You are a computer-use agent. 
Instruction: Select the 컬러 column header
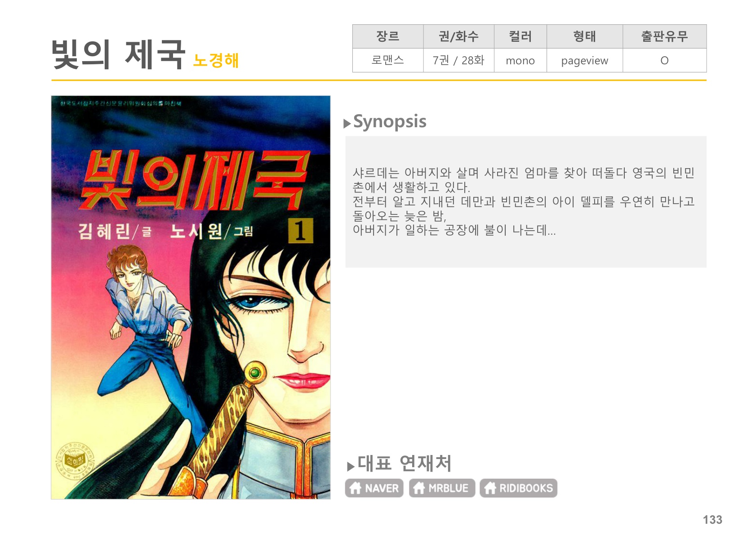click(520, 36)
